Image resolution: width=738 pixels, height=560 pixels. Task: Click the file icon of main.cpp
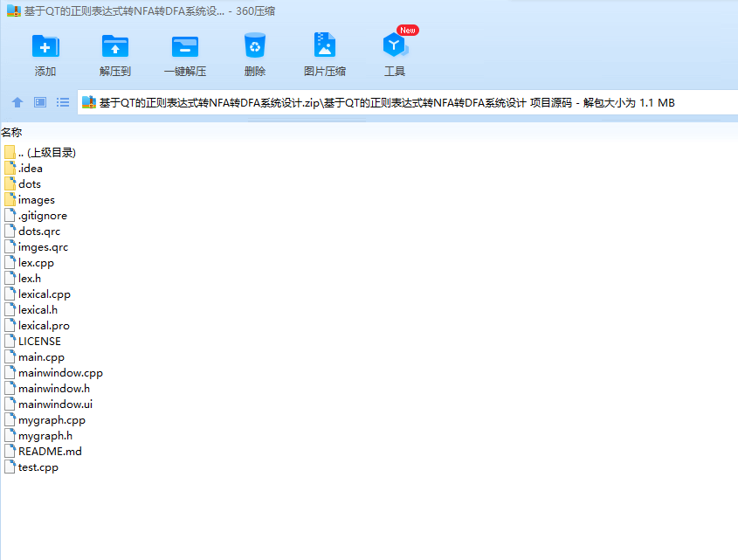(x=10, y=357)
